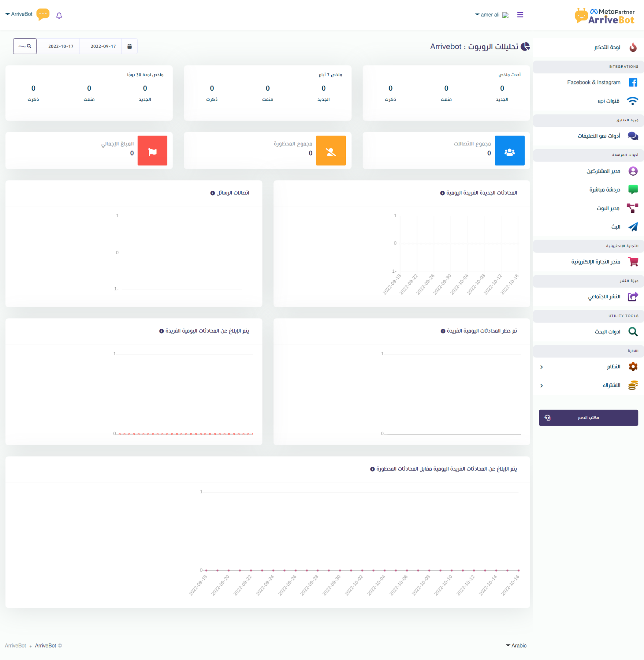
Task: Click the info icon next to اتصالات الرسائل
Action: point(213,193)
